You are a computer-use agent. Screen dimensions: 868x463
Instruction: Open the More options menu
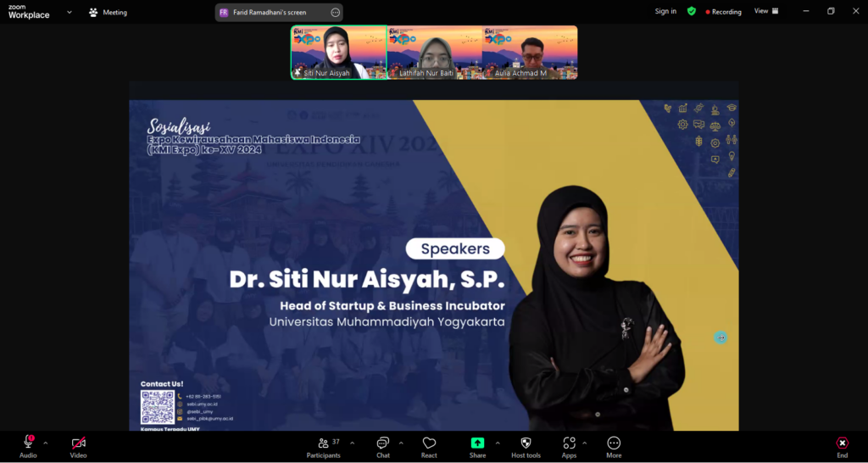coord(614,447)
